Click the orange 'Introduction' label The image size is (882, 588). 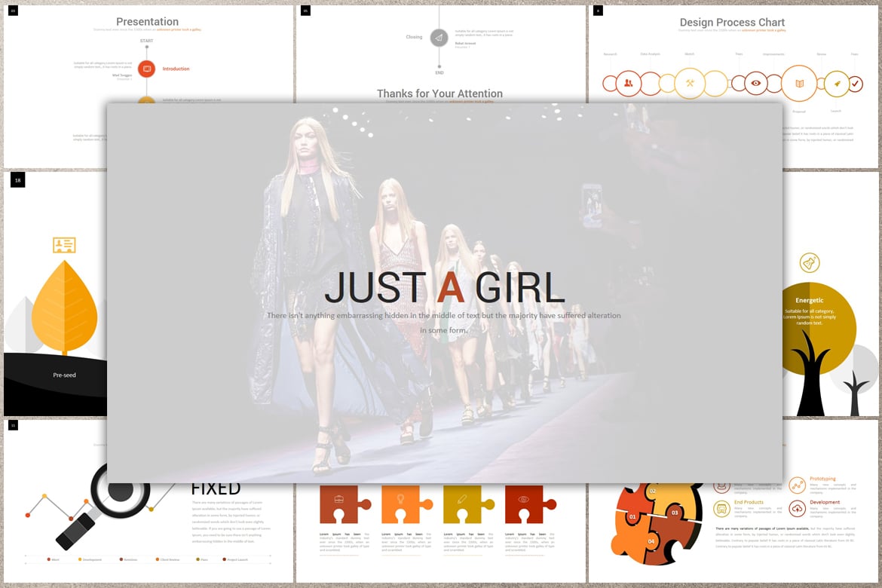coord(176,69)
